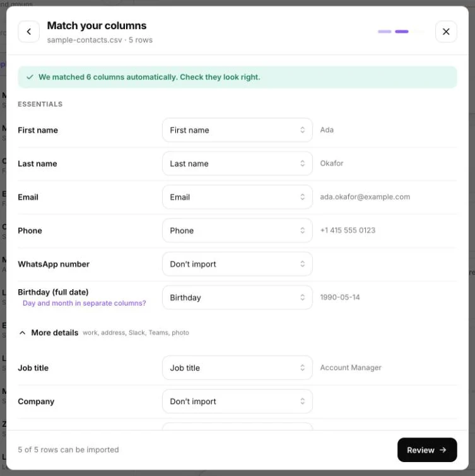
Task: Open the WhatsApp number column dropdown
Action: click(237, 264)
